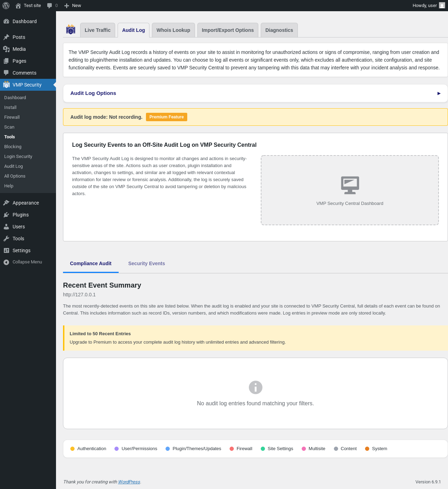This screenshot has height=489, width=448.
Task: Click the purple User/Permissions legend dot
Action: tap(117, 449)
